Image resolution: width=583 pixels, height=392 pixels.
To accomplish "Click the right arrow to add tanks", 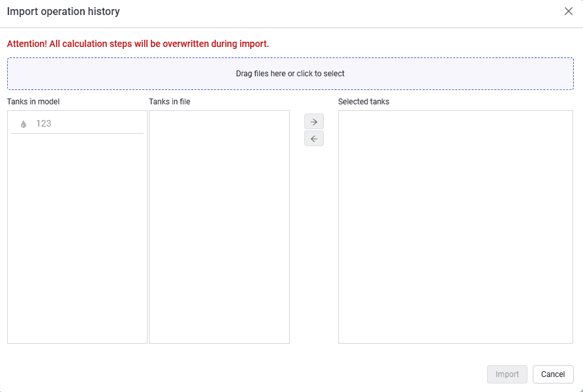I will (314, 121).
